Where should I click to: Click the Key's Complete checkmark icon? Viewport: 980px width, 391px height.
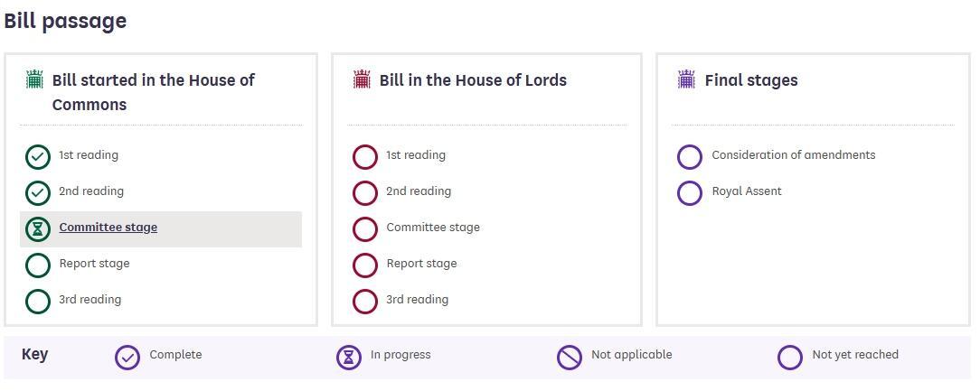[x=127, y=358]
